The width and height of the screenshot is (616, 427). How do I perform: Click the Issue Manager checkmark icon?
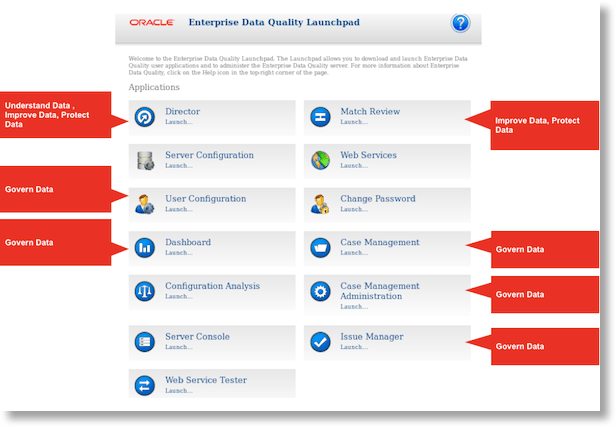[320, 342]
